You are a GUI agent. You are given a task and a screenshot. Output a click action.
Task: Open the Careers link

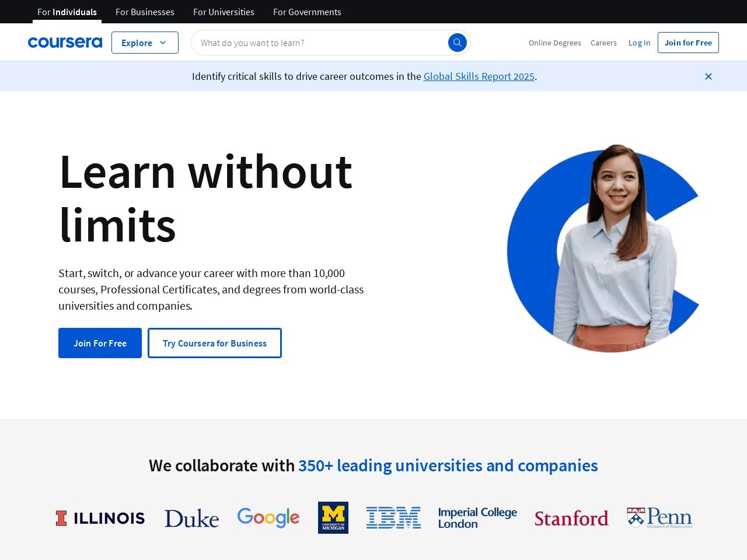pyautogui.click(x=603, y=43)
